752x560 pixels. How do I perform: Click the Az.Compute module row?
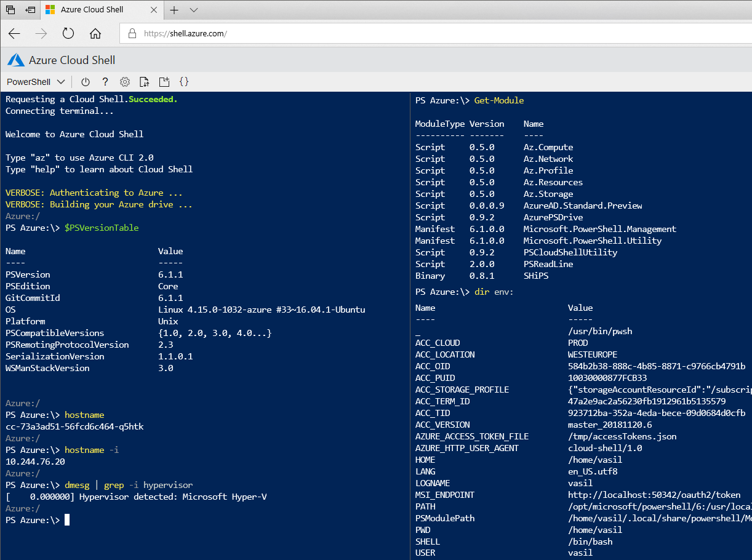pos(494,147)
